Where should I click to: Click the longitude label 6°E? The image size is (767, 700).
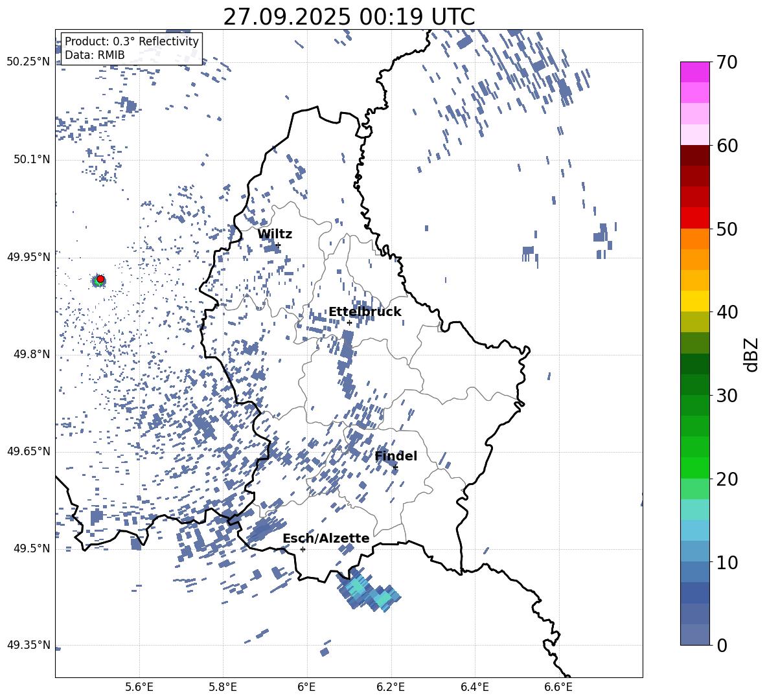click(x=306, y=687)
